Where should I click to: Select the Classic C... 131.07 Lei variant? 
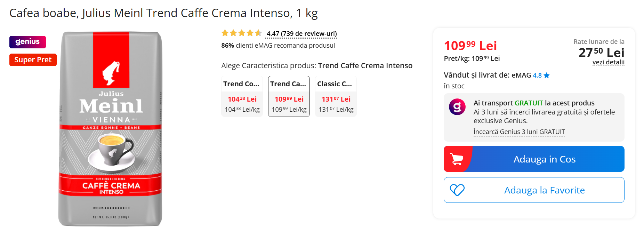(336, 96)
